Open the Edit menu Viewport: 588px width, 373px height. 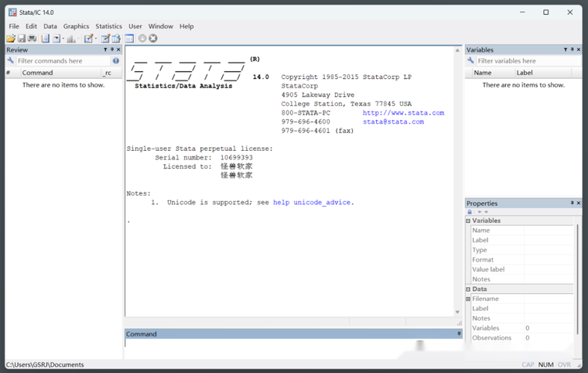31,26
